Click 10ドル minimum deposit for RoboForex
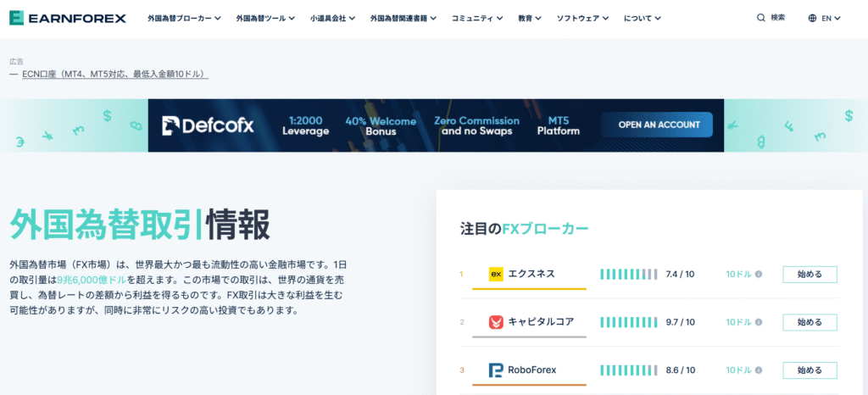This screenshot has height=395, width=868. pos(738,370)
